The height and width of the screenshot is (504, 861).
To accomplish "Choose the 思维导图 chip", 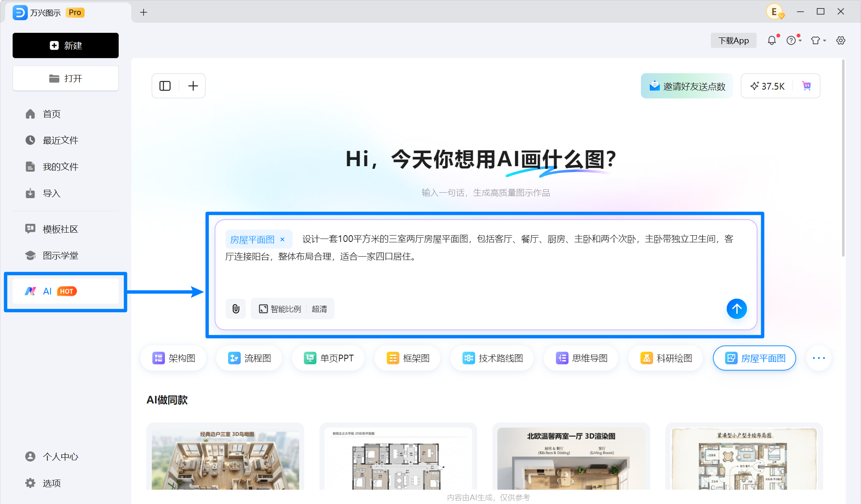I will pos(581,358).
